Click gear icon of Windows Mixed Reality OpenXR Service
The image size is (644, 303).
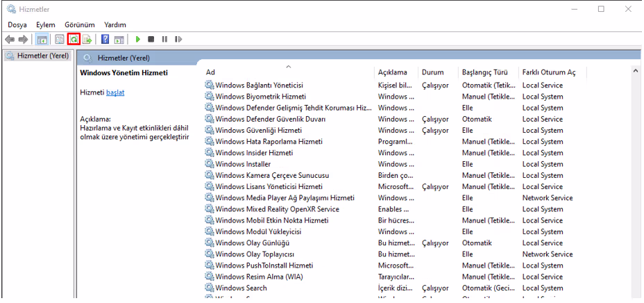[210, 209]
